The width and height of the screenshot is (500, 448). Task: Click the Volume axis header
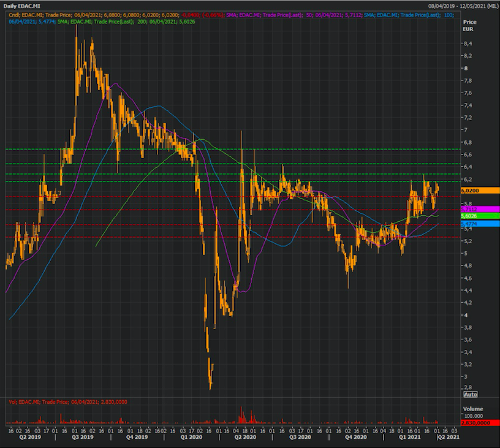click(x=472, y=409)
